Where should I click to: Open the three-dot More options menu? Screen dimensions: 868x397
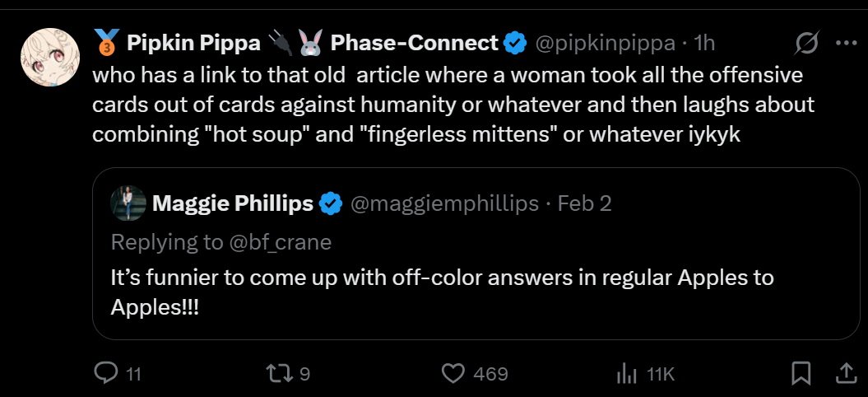coord(846,43)
